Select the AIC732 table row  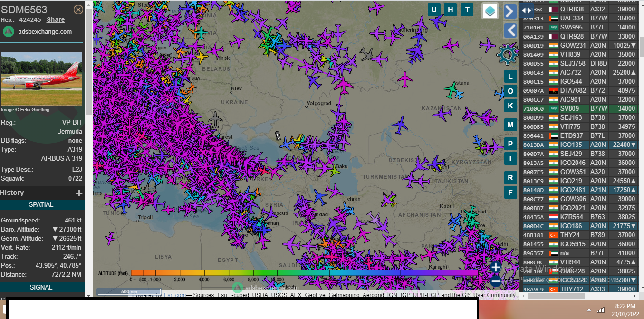click(x=579, y=72)
